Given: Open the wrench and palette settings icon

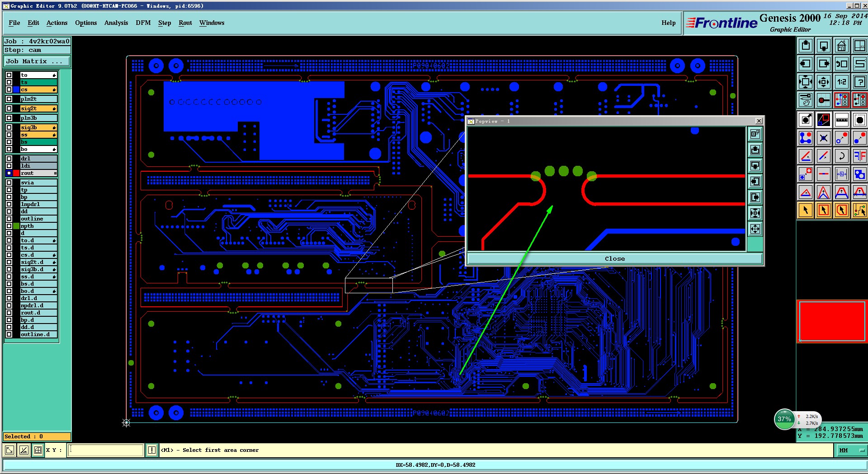Looking at the screenshot, I should (806, 100).
